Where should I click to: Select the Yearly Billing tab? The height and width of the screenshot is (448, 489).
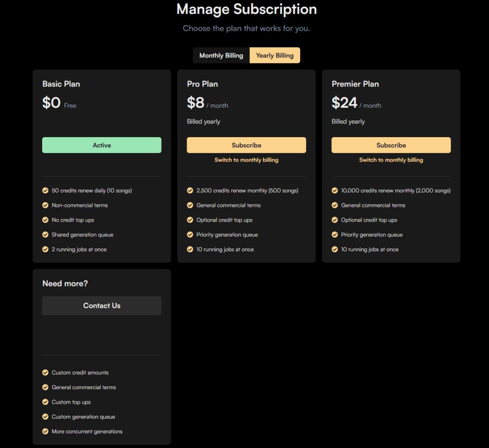point(274,55)
